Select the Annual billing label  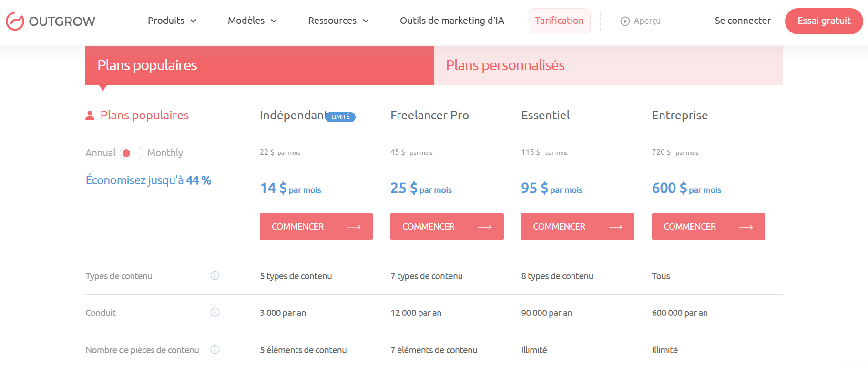tap(101, 153)
